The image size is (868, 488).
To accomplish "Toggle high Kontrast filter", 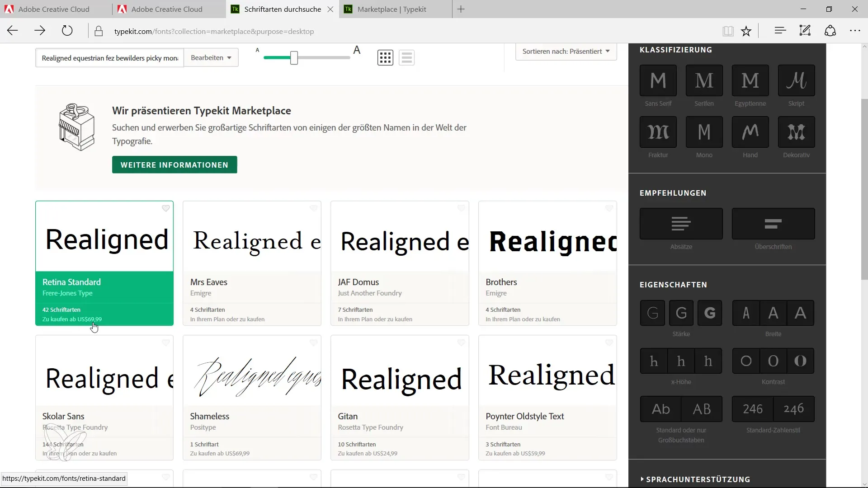I will (800, 361).
